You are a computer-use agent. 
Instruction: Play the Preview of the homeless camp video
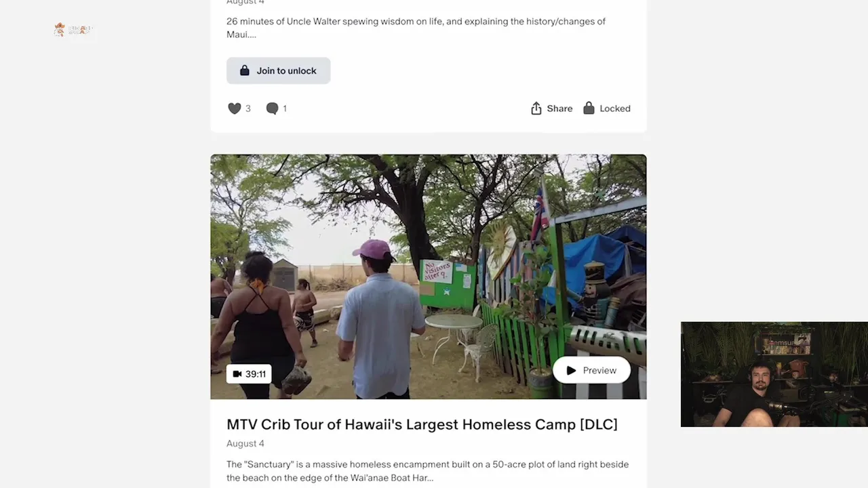point(591,371)
